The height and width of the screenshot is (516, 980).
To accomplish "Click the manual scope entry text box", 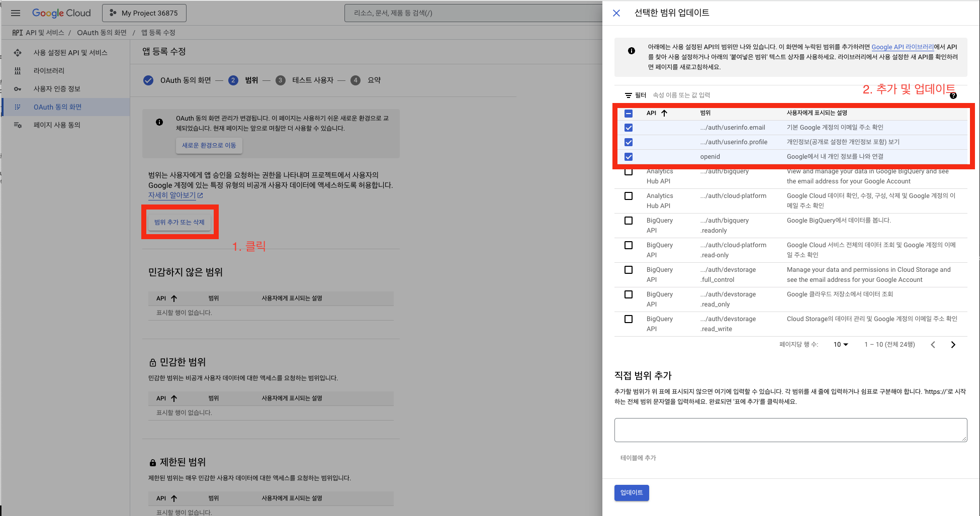I will click(790, 430).
